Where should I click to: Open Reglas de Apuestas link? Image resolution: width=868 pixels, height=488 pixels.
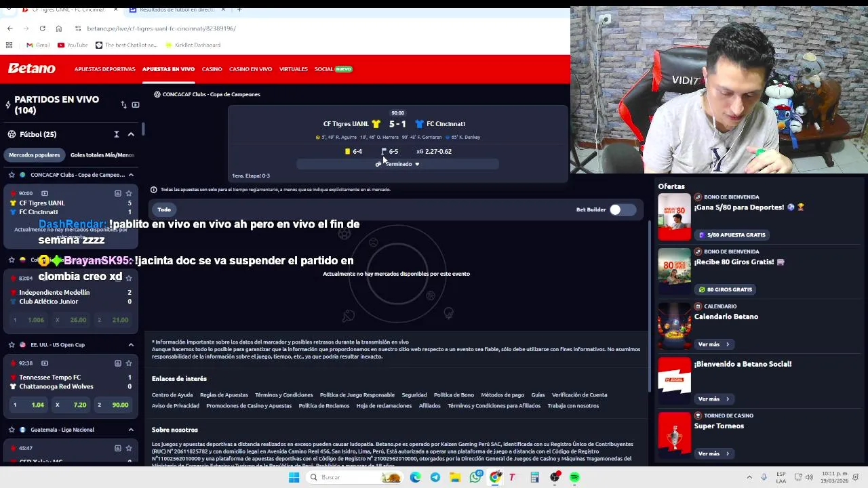224,394
